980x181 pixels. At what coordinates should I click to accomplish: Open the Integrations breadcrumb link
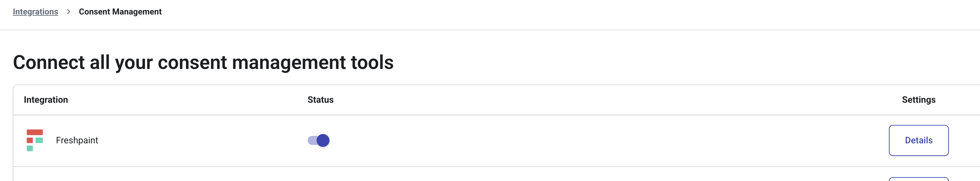[35, 12]
